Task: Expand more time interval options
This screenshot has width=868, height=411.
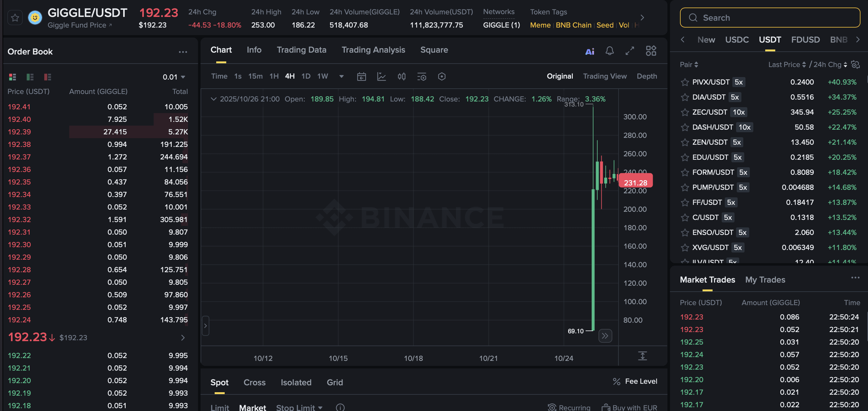Action: [x=341, y=76]
